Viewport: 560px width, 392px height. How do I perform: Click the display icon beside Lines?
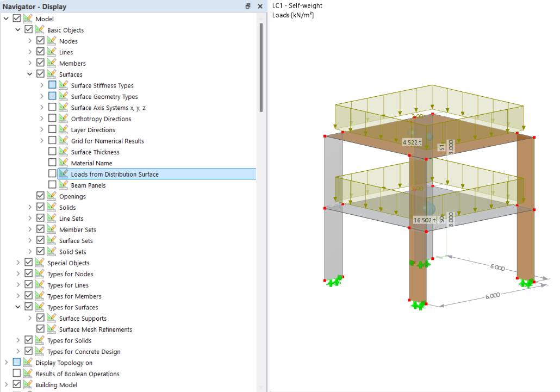[x=52, y=52]
